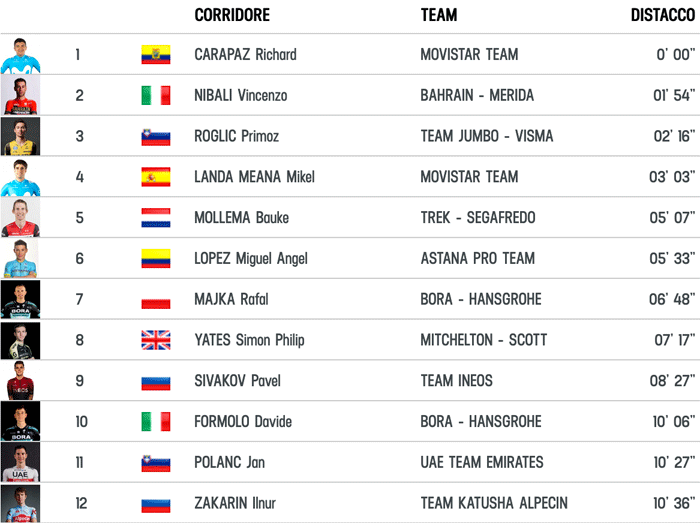Open Vincenzo Nibali rider photo

pos(20,96)
